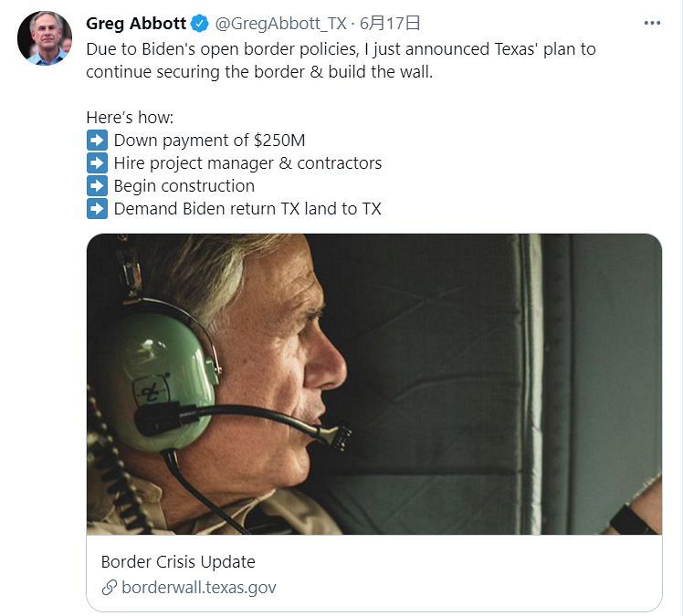The width and height of the screenshot is (683, 616).
Task: Click the "Here's how:" text line
Action: 130,118
